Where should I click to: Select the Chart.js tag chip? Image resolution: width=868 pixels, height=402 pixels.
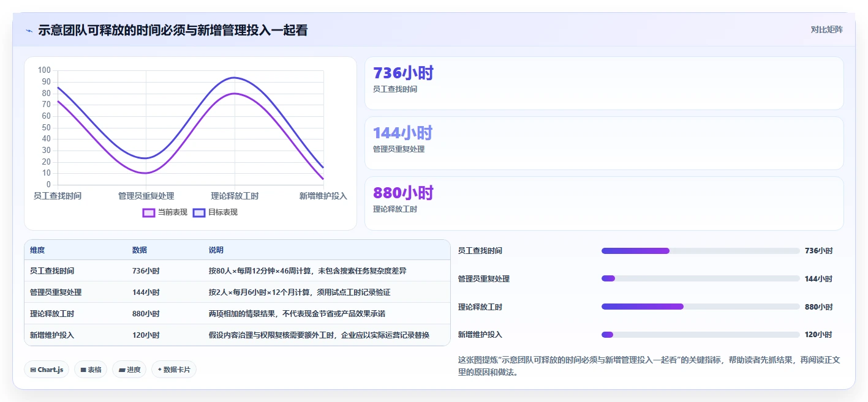(x=47, y=370)
